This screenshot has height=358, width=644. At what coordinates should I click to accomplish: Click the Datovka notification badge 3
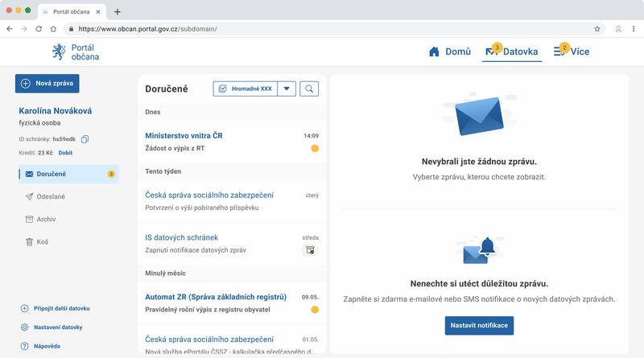pyautogui.click(x=497, y=47)
